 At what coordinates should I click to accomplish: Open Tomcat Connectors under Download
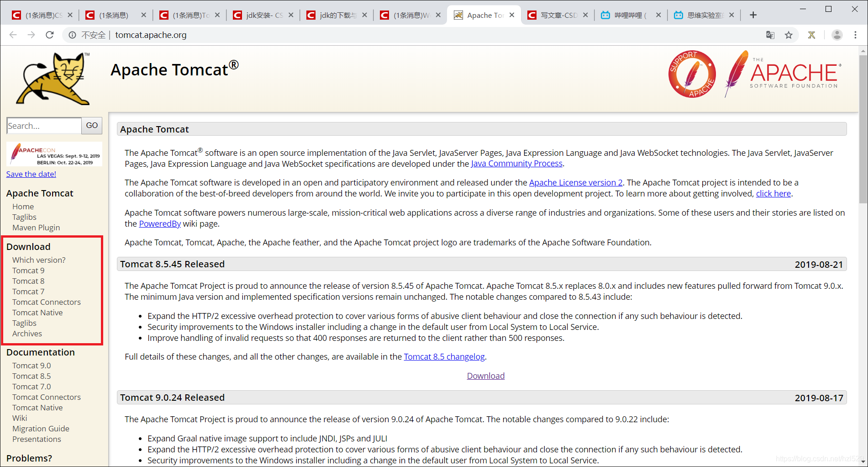tap(47, 302)
